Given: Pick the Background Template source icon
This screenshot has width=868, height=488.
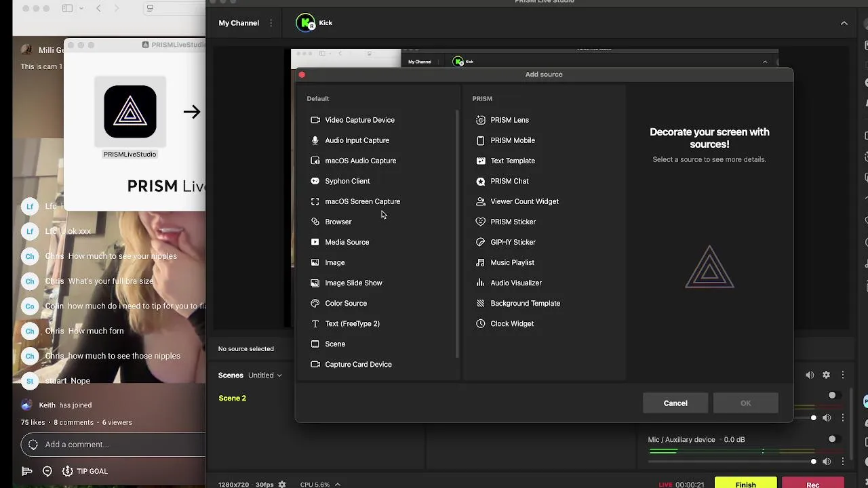Looking at the screenshot, I should pos(481,303).
